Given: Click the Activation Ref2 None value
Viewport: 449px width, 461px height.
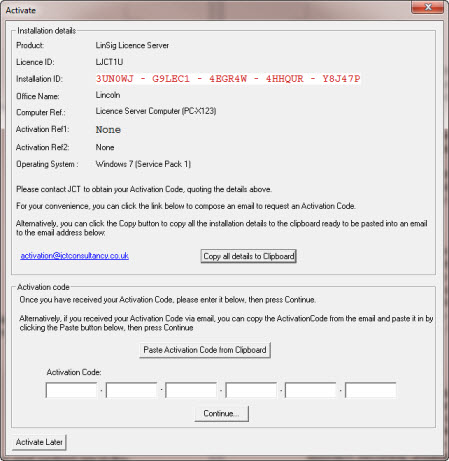Looking at the screenshot, I should [105, 147].
